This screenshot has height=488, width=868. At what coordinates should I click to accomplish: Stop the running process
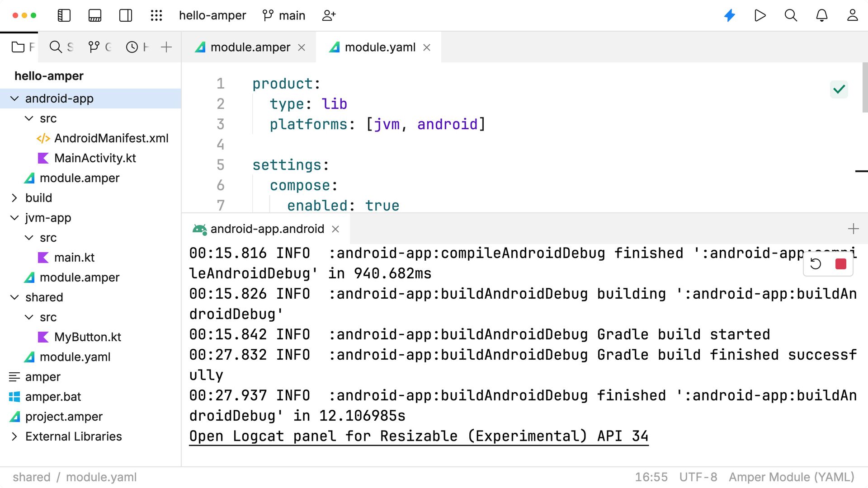point(840,264)
